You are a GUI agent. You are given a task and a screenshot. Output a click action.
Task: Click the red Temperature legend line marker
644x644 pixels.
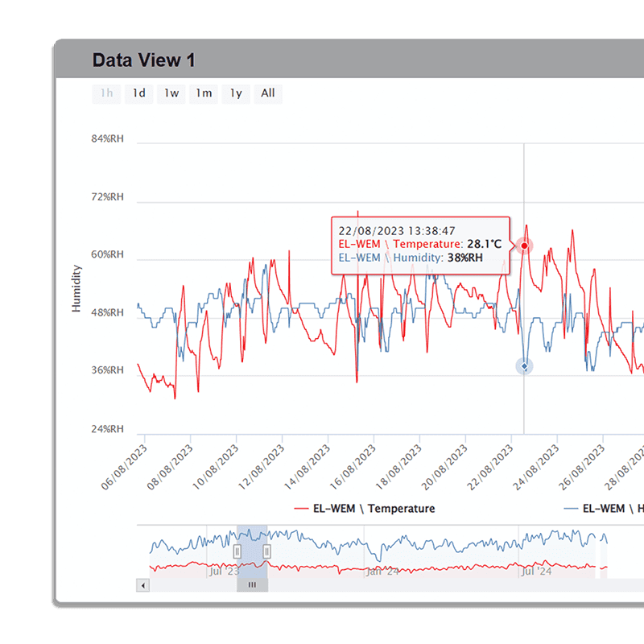click(x=299, y=509)
